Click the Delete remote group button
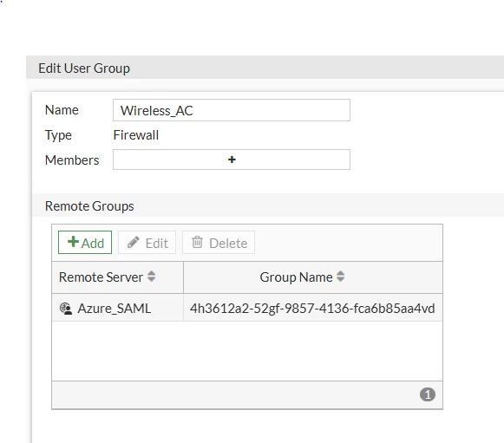The height and width of the screenshot is (443, 504). tap(219, 243)
